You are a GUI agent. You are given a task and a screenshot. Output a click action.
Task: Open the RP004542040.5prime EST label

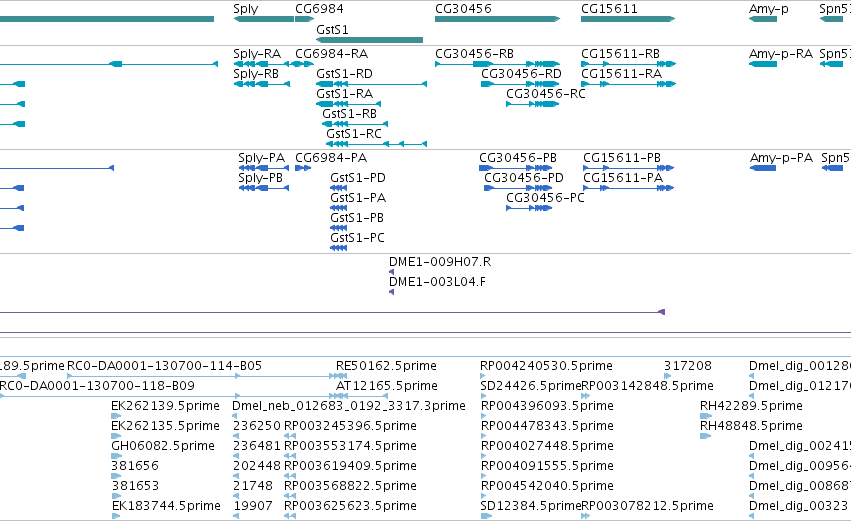[547, 486]
